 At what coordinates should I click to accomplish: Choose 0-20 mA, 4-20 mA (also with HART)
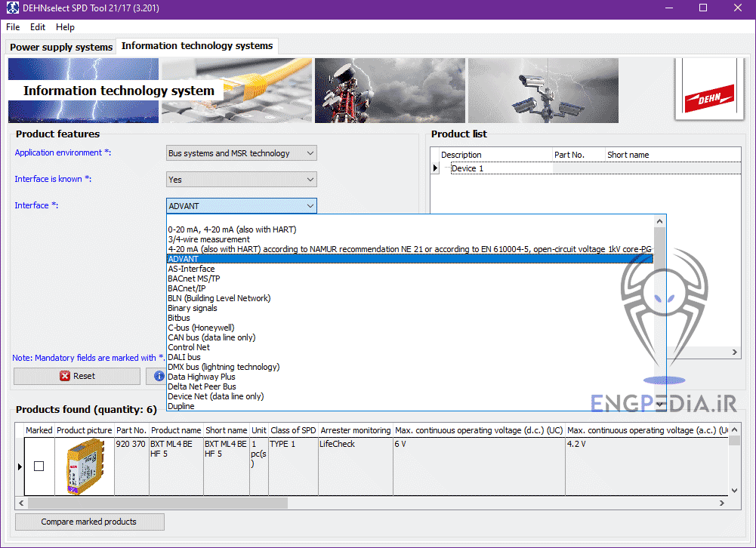410,229
